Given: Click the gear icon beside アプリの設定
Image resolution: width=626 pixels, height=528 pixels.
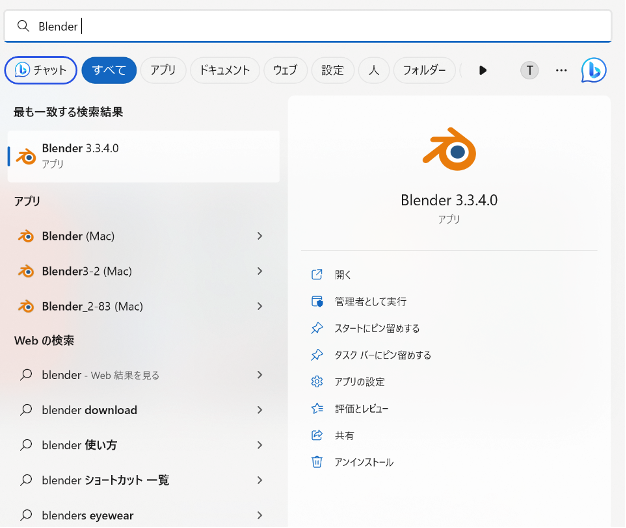Looking at the screenshot, I should pos(317,382).
